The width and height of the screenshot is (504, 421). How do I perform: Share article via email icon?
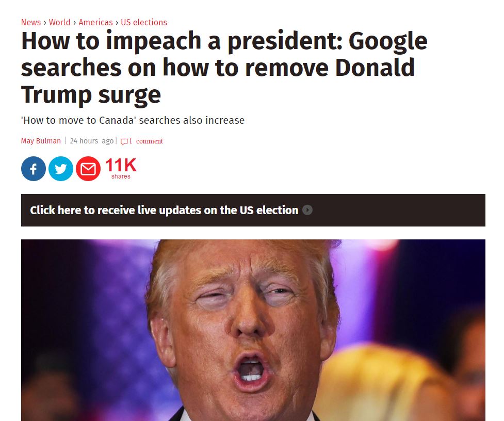coord(88,169)
